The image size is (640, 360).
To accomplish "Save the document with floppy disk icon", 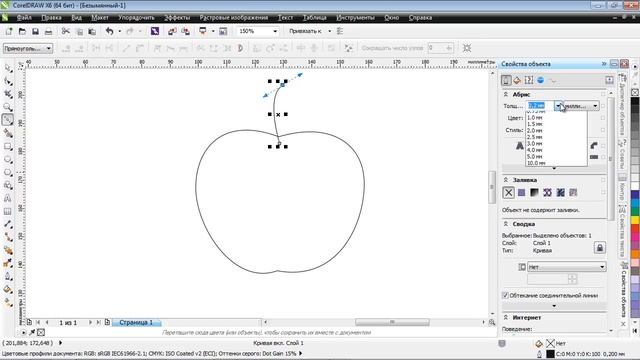I will click(36, 31).
